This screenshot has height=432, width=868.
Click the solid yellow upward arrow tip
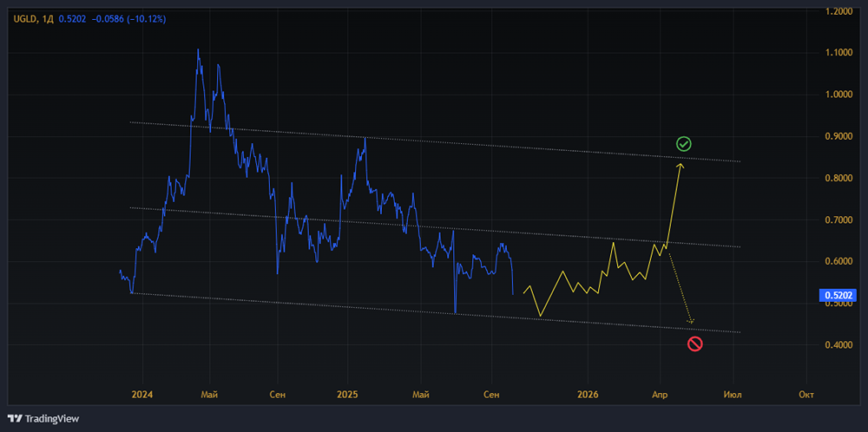click(681, 166)
